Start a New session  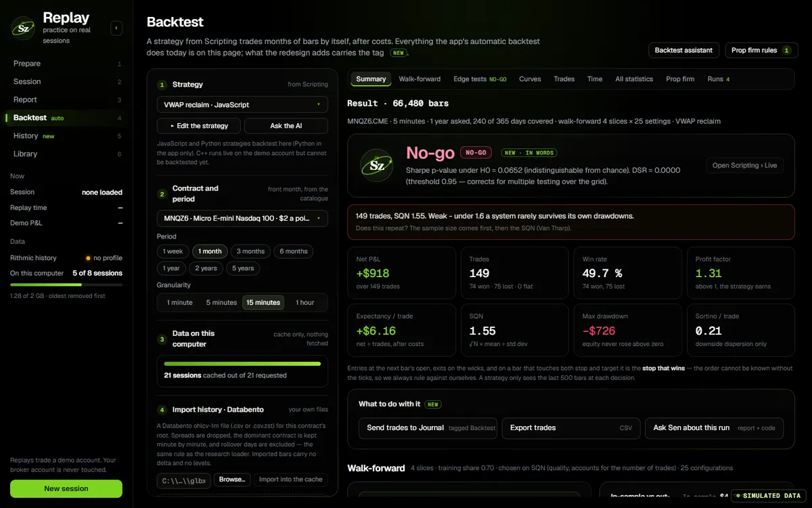pos(66,488)
